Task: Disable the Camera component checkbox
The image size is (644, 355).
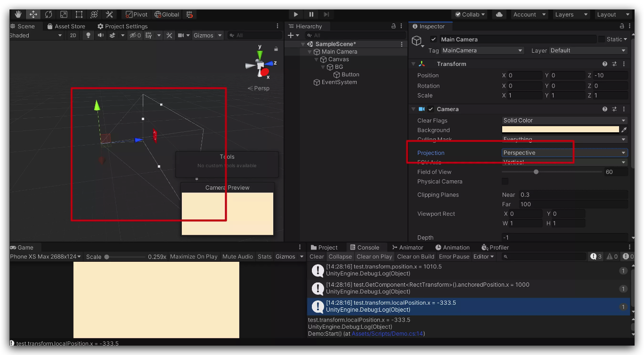Action: pos(431,109)
